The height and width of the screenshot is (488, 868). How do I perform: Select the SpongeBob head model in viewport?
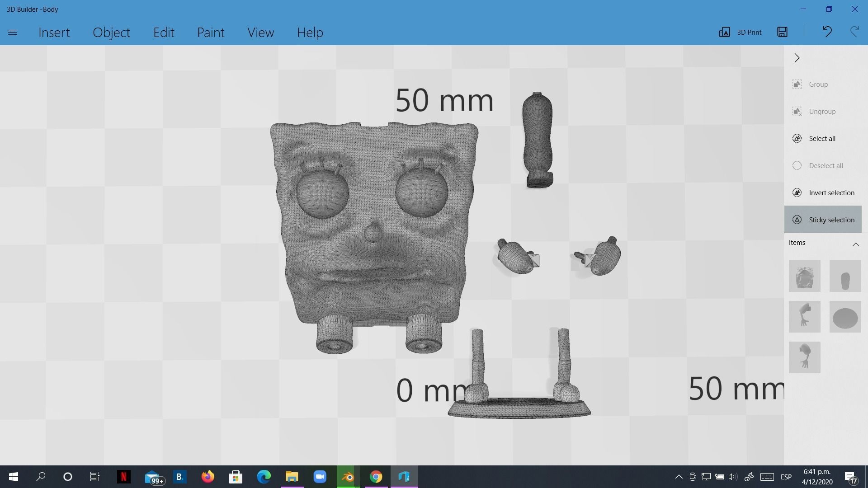pos(374,237)
